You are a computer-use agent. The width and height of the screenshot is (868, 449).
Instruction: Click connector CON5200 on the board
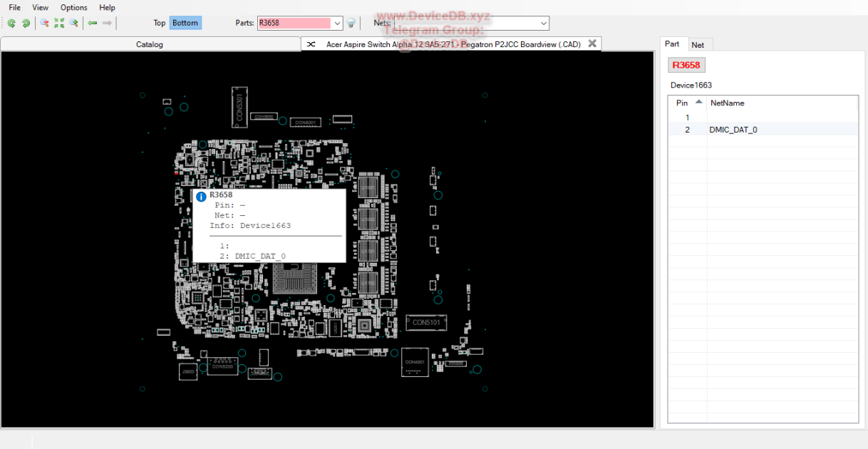pyautogui.click(x=223, y=366)
